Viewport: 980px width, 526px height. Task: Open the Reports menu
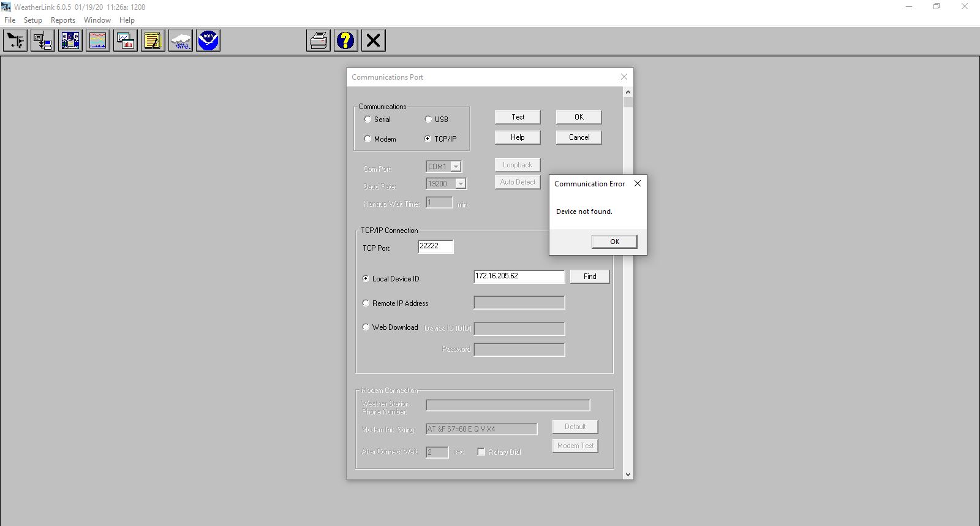click(x=63, y=20)
